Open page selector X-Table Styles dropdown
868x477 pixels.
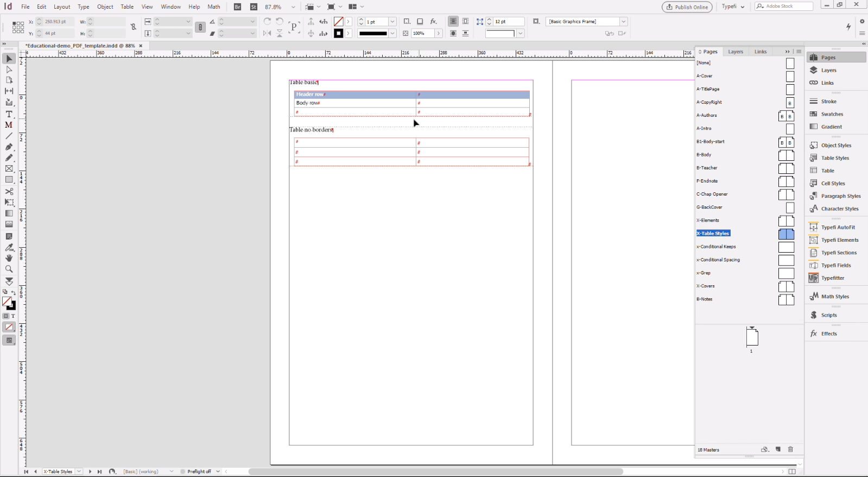(x=79, y=472)
